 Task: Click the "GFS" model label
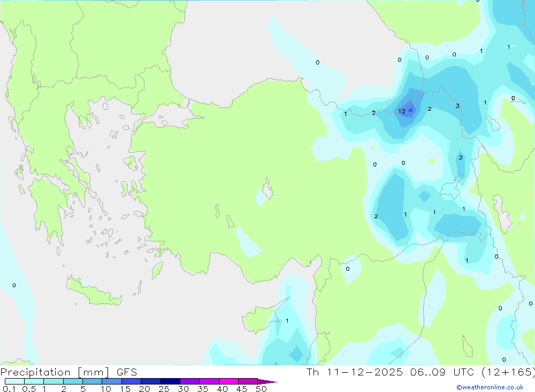127,372
